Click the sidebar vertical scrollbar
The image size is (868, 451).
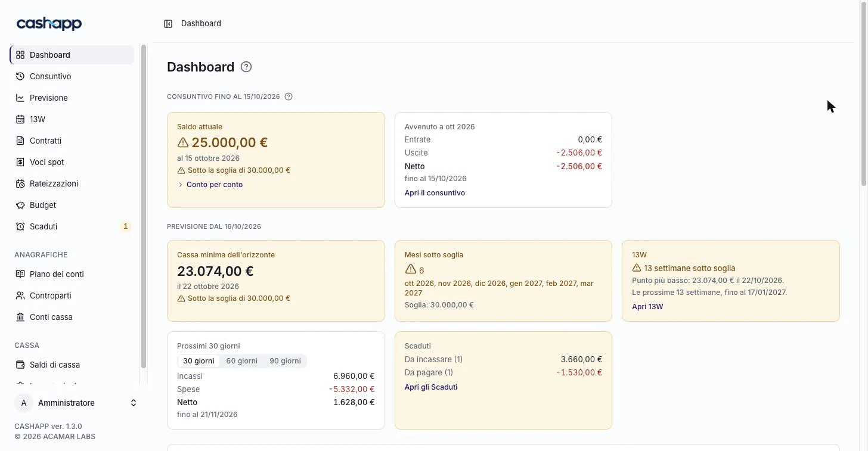(143, 206)
